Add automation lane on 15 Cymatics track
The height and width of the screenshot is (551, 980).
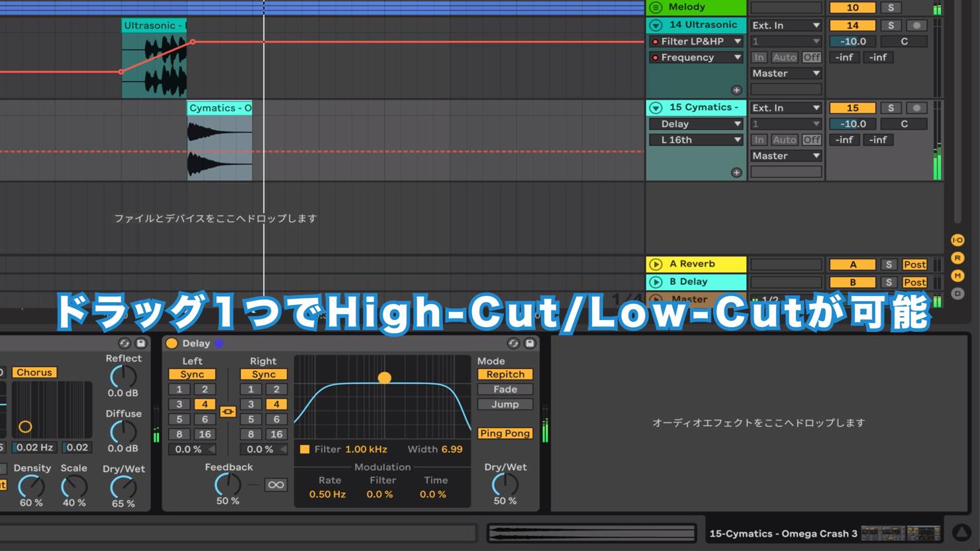736,172
